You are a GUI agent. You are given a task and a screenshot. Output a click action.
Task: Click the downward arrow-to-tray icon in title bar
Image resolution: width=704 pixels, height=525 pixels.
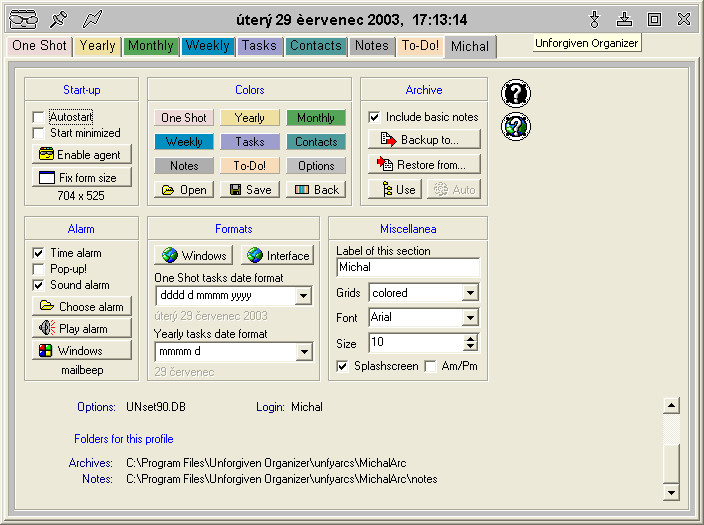pyautogui.click(x=624, y=19)
